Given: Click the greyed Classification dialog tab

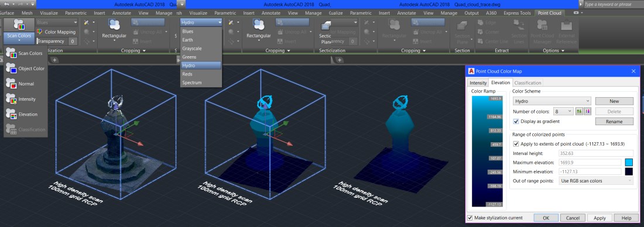Looking at the screenshot, I should click(x=528, y=83).
